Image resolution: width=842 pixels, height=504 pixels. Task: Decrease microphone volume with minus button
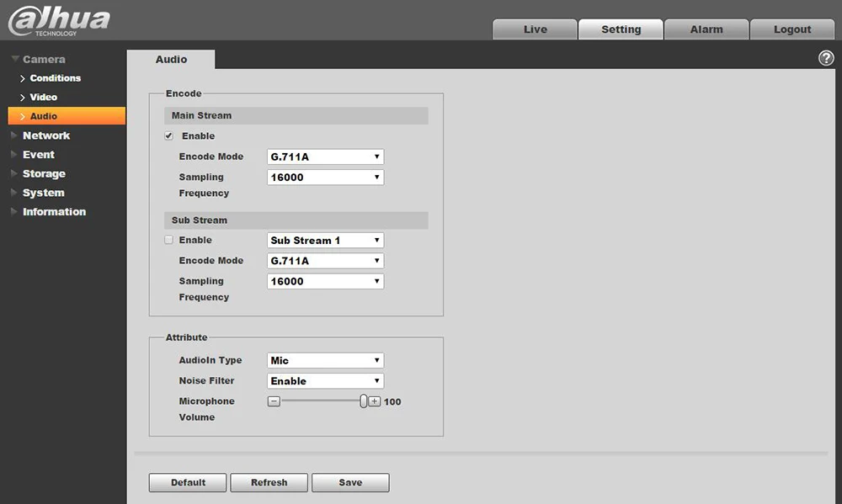274,401
